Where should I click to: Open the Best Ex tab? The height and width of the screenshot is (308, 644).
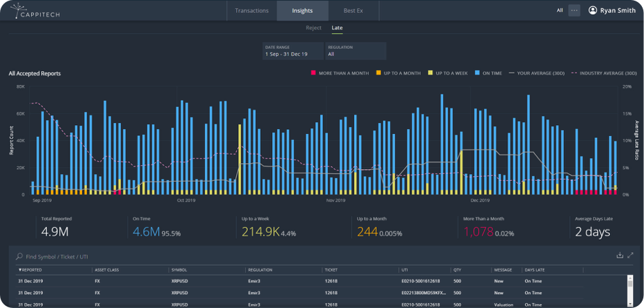(x=353, y=10)
